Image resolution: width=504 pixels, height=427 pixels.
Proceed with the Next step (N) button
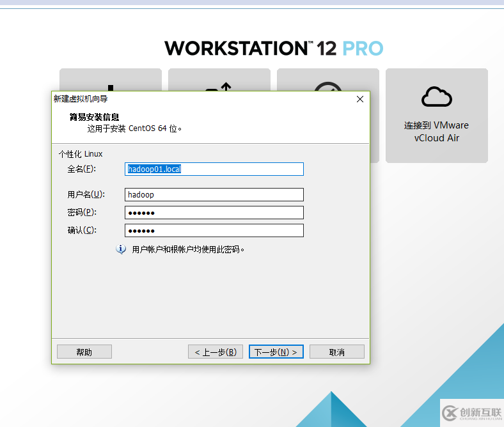276,352
